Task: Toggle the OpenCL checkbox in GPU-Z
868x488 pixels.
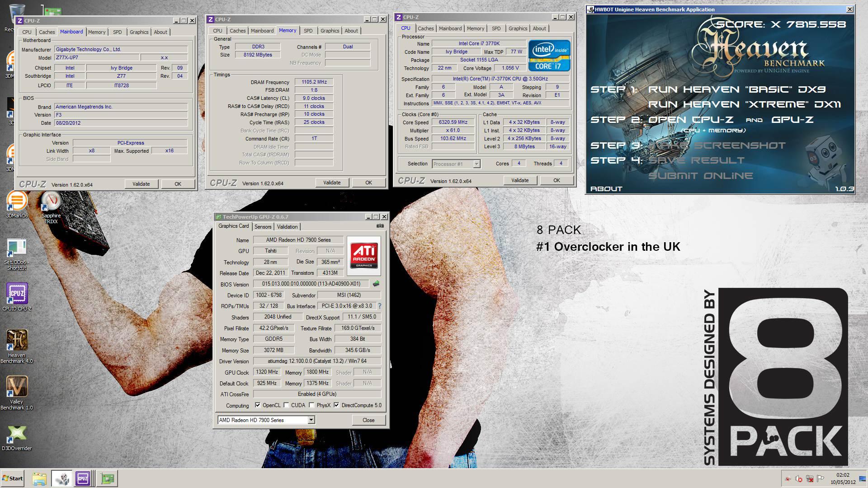Action: [x=258, y=405]
